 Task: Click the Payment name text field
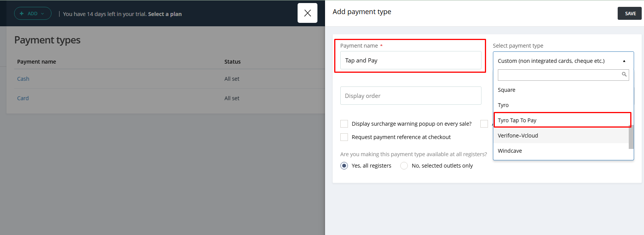[x=411, y=61]
